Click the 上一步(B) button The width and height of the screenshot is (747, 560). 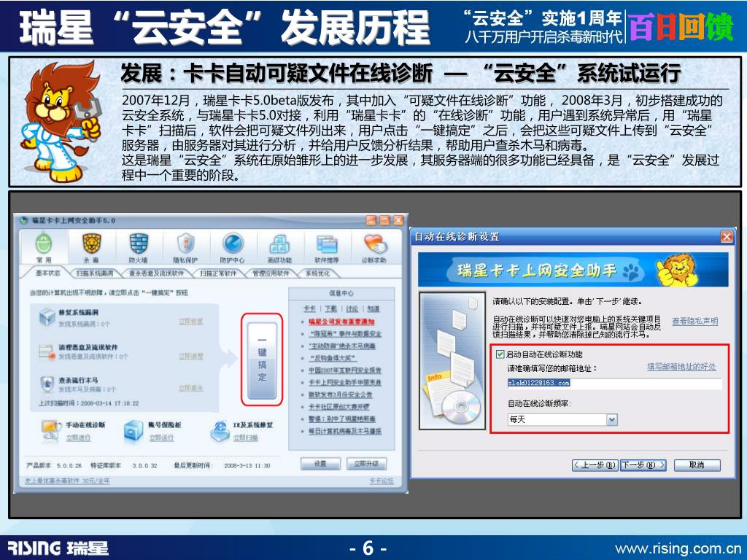pos(595,464)
